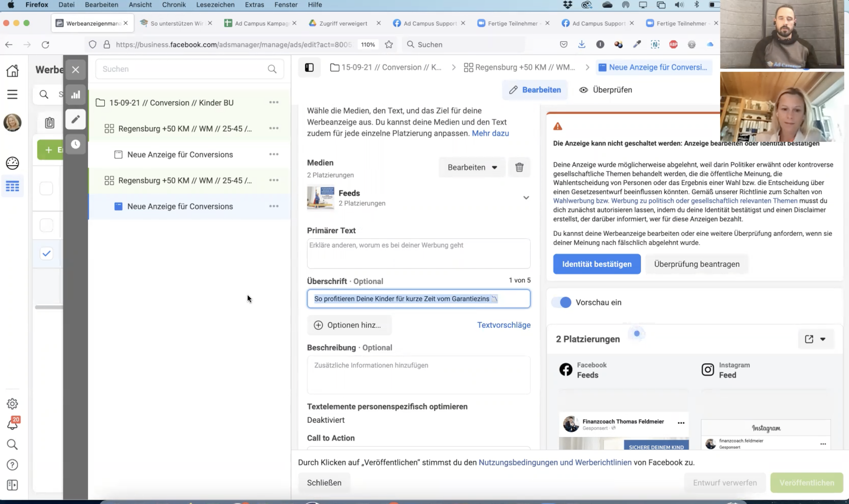Open Wahlwerbung policy link in warning
Viewport: 849px width, 504px height.
[675, 201]
